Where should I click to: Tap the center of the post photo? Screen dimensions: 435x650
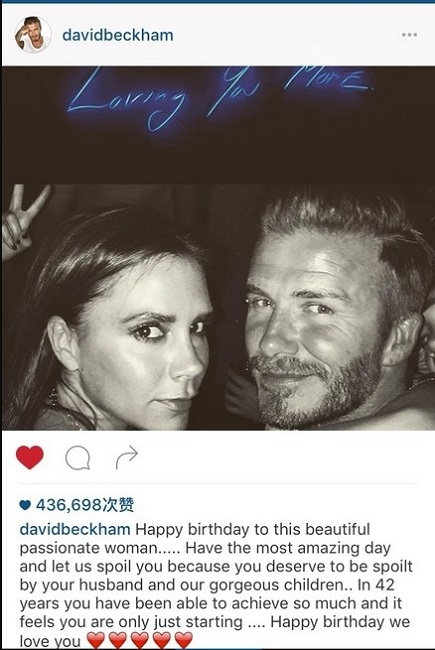219,248
